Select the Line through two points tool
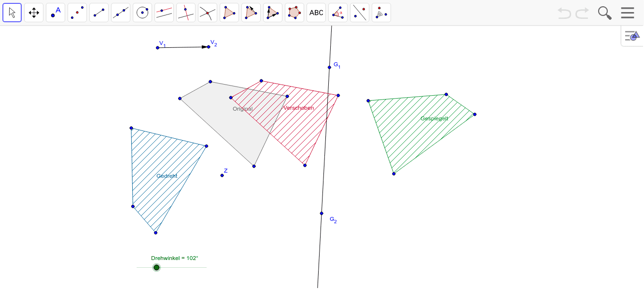 (121, 13)
